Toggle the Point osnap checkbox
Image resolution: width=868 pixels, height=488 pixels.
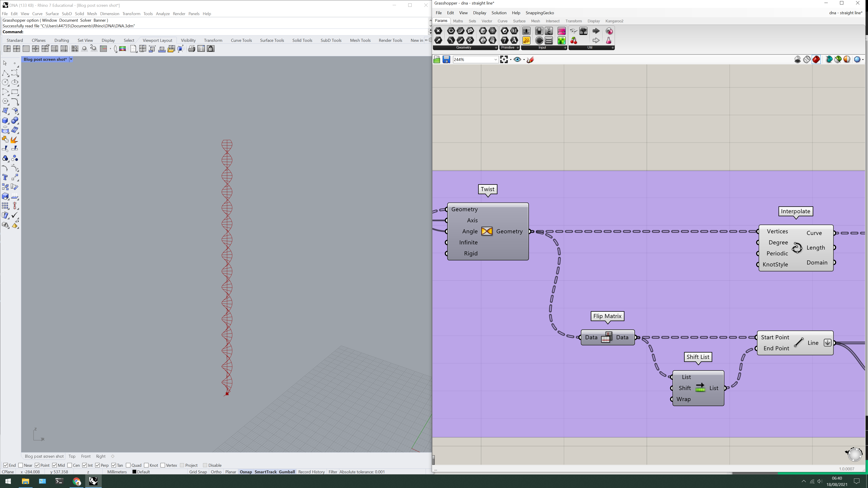37,465
